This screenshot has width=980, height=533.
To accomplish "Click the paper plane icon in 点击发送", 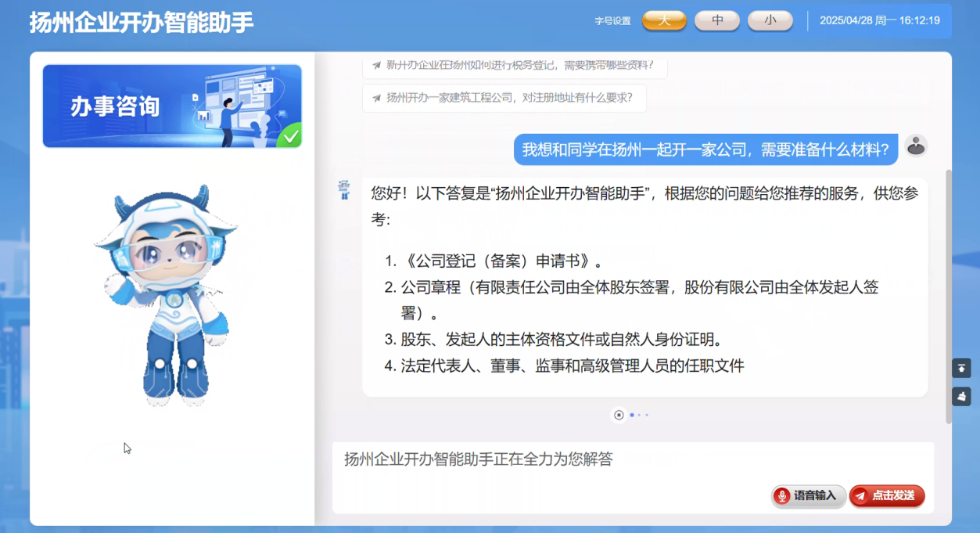I will tap(860, 495).
